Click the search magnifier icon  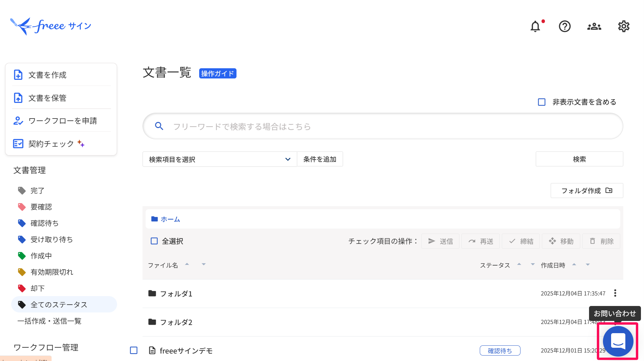pos(159,126)
